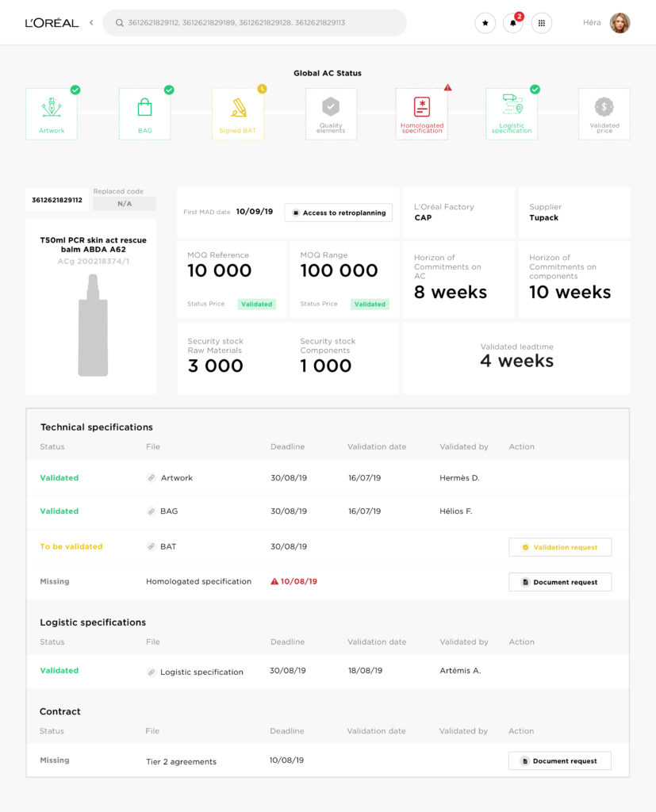Click the Validated leadtime 4 weeks value
Screen dimensions: 656x812
pos(516,361)
